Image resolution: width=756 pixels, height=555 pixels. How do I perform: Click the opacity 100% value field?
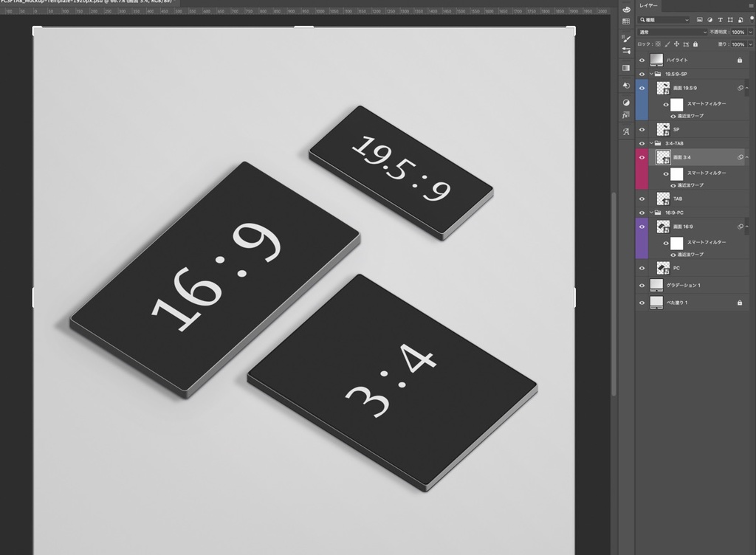pyautogui.click(x=738, y=32)
